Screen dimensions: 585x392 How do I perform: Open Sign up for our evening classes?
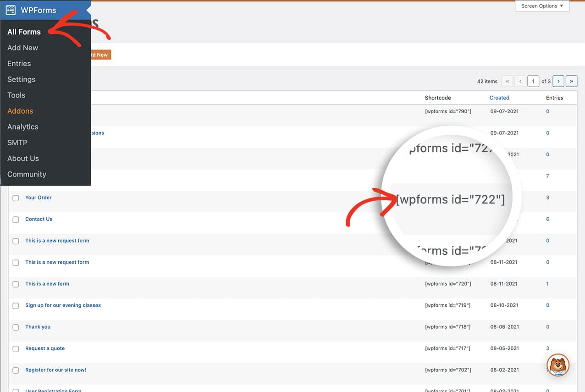63,305
